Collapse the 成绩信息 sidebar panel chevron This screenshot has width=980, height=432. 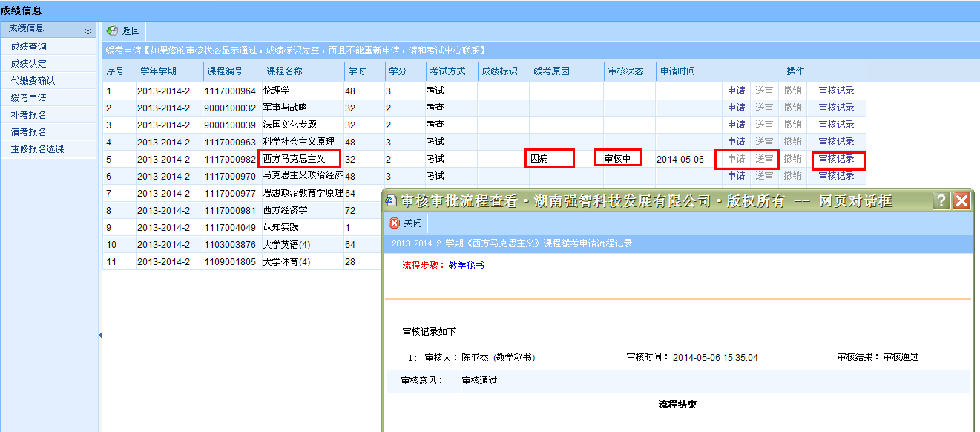(88, 31)
